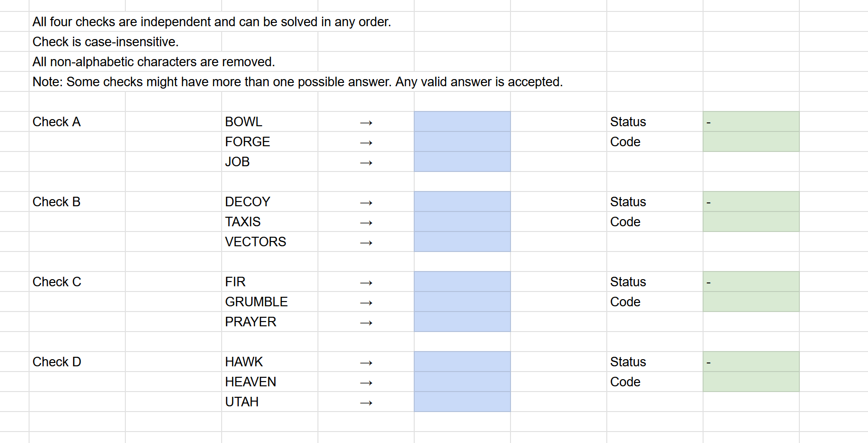Click Check D's green Status value cell

[751, 362]
